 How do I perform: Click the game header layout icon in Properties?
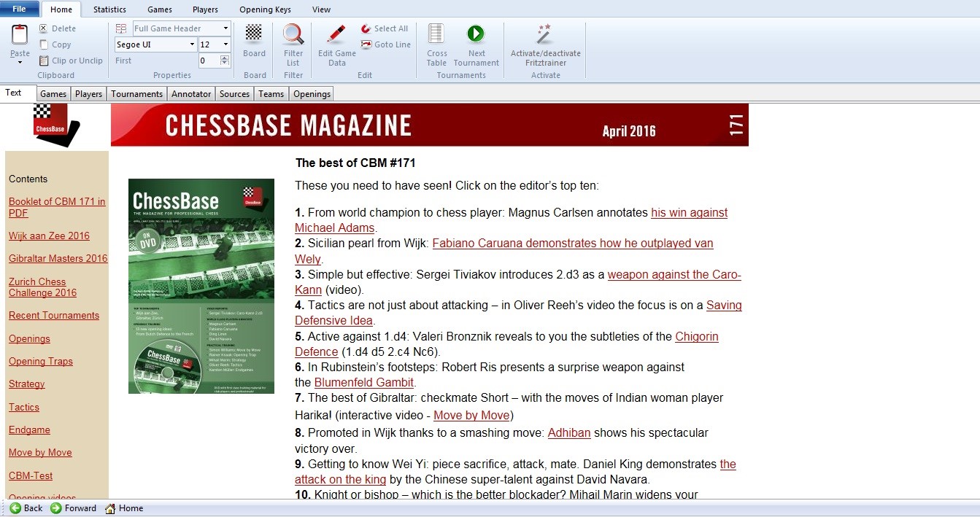pos(121,28)
